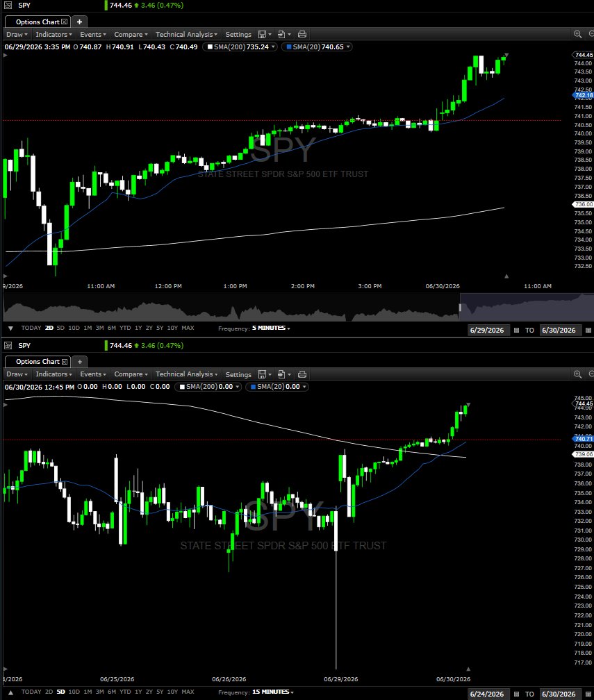The height and width of the screenshot is (700, 594).
Task: Select 5D range in top chart
Action: point(60,328)
